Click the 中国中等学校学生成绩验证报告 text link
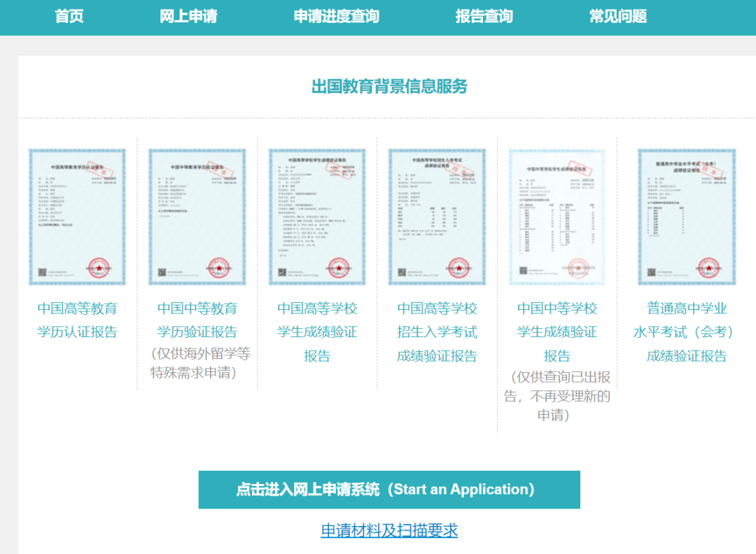The height and width of the screenshot is (554, 756). (x=557, y=332)
